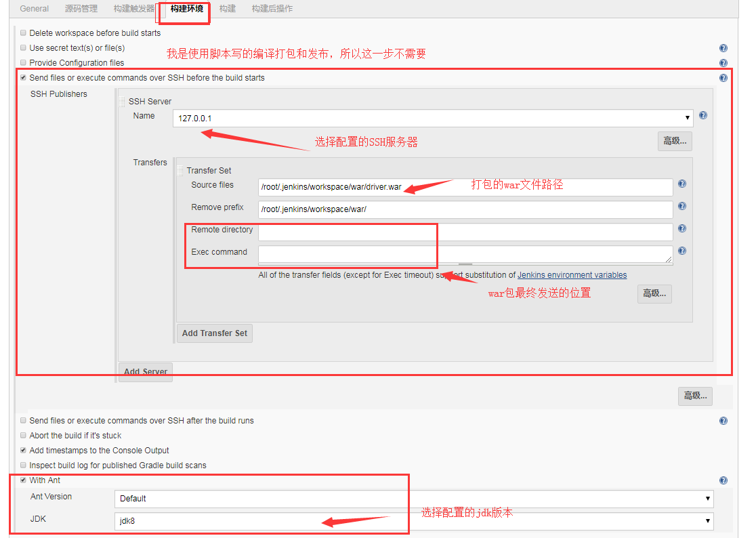756x538 pixels.
Task: Click the 高级 button inside Transfer Set
Action: pyautogui.click(x=654, y=293)
